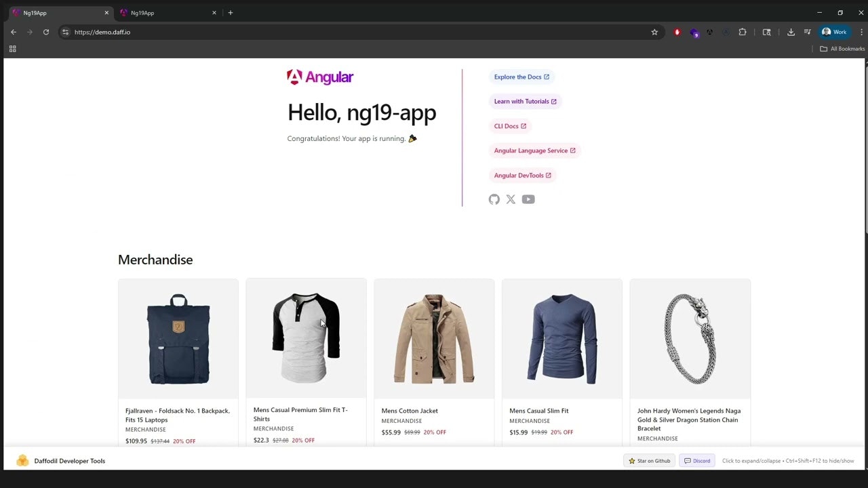Open a new tab with plus button
Image resolution: width=868 pixels, height=488 pixels.
tap(231, 13)
